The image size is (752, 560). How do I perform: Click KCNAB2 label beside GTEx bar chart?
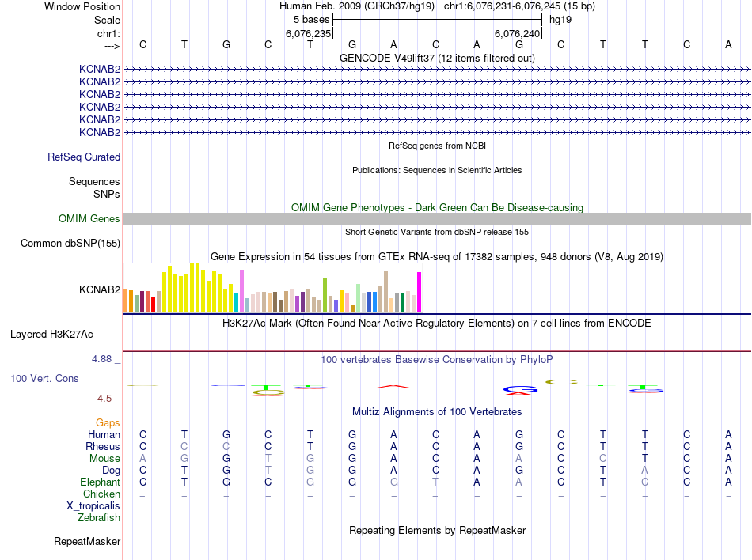pyautogui.click(x=100, y=289)
